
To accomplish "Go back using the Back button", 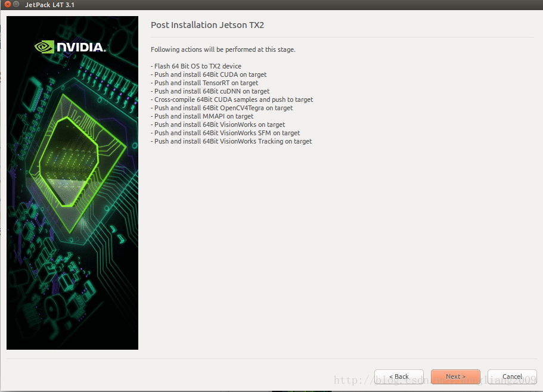I will [x=399, y=377].
